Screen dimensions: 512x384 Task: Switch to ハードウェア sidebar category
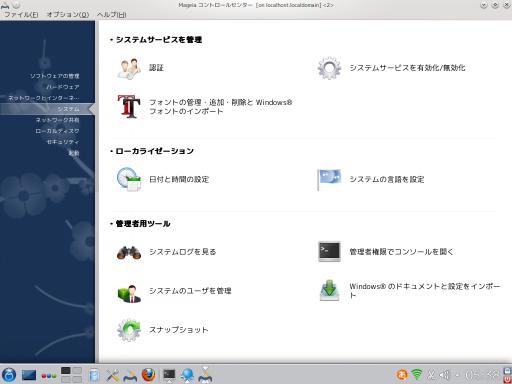point(63,87)
